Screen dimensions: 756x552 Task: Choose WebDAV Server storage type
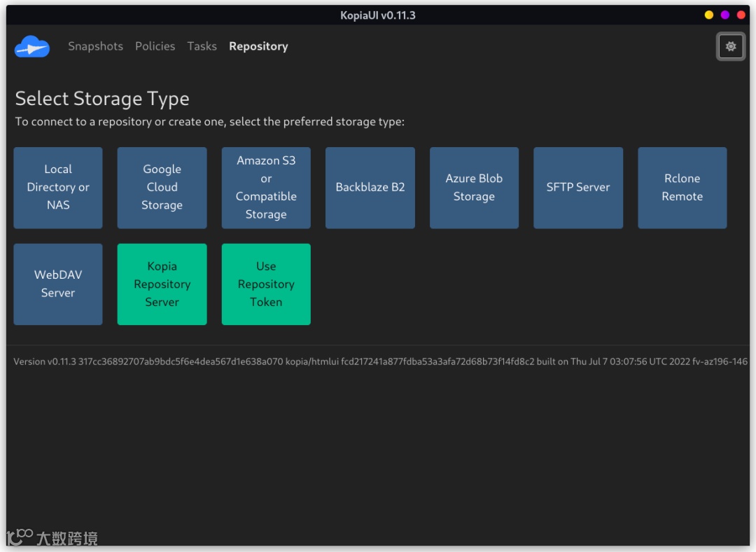click(58, 284)
